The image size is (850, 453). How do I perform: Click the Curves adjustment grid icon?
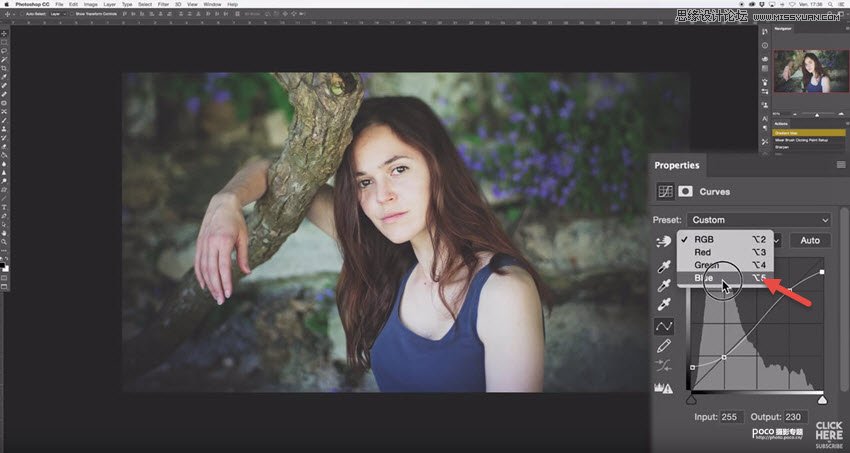coord(664,191)
